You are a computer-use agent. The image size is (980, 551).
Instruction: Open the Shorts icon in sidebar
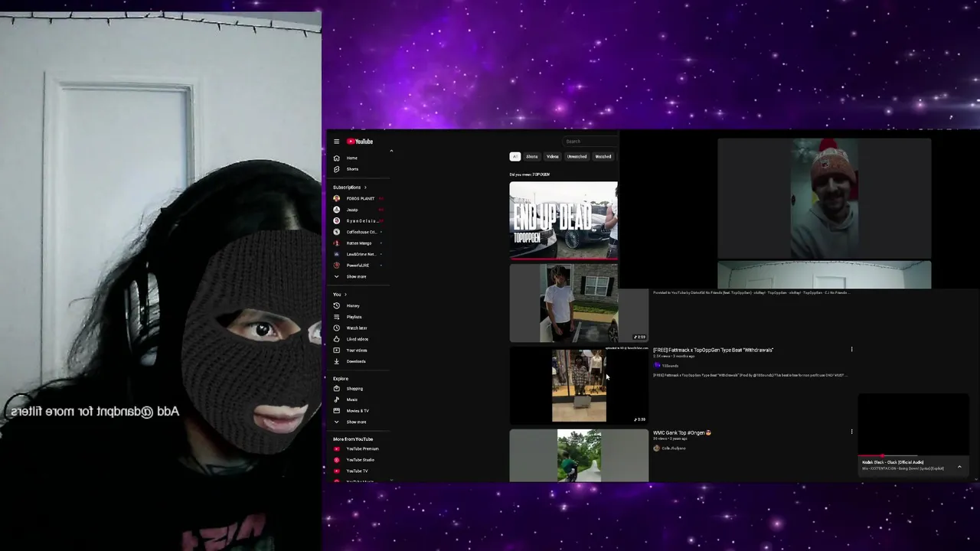[x=336, y=169]
